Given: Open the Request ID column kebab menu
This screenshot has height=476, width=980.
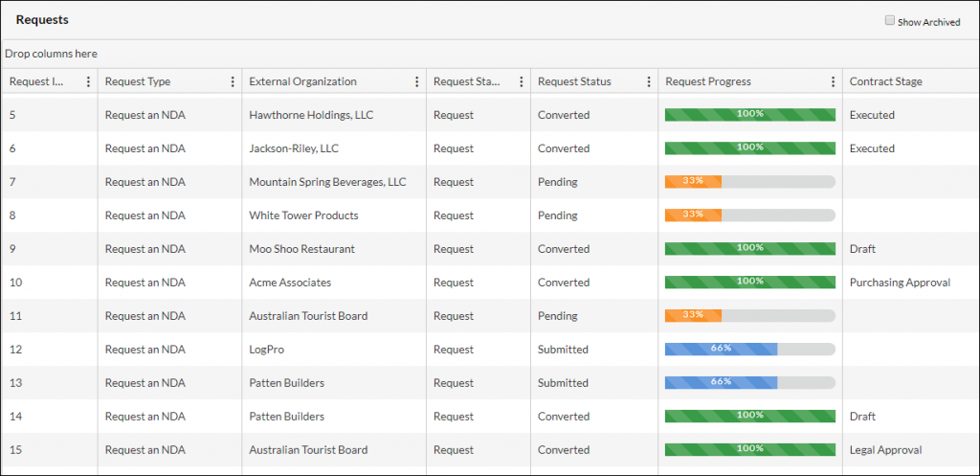Looking at the screenshot, I should [x=88, y=81].
